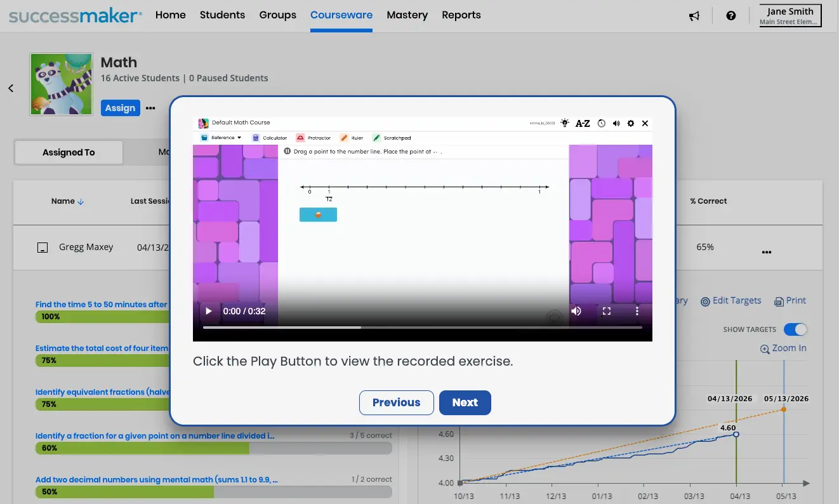This screenshot has width=839, height=504.
Task: Click the 4.60 data point on the chart
Action: pos(736,434)
